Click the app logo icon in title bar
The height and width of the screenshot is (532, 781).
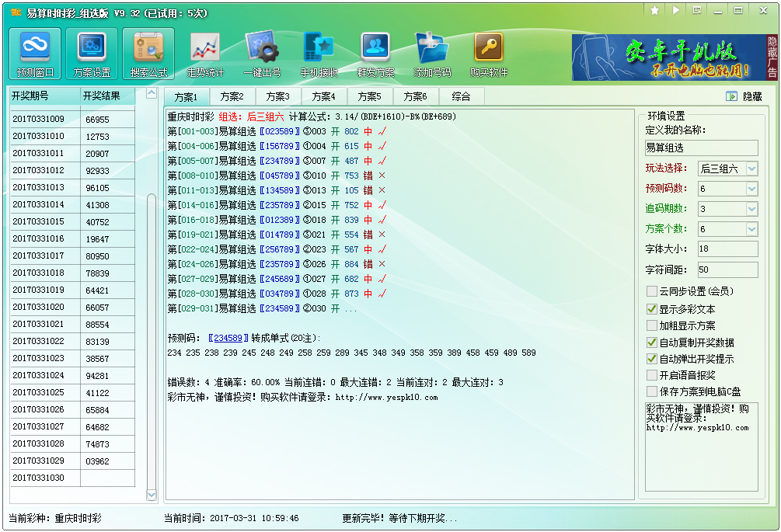click(x=16, y=12)
